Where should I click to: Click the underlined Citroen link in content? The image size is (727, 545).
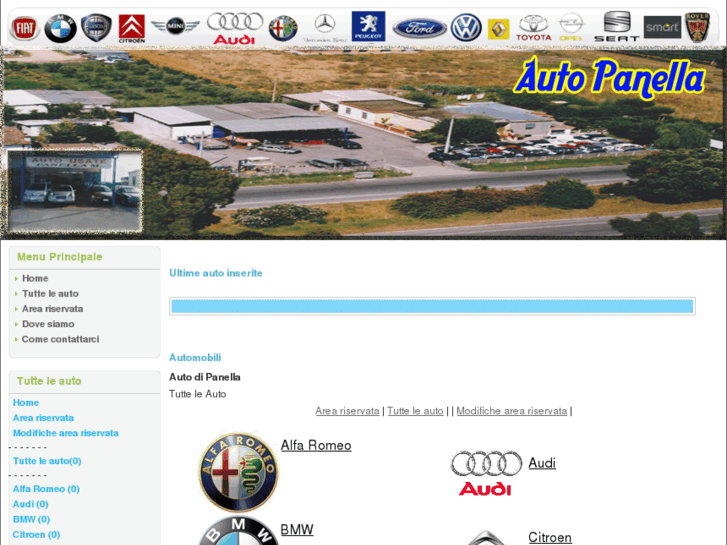550,537
